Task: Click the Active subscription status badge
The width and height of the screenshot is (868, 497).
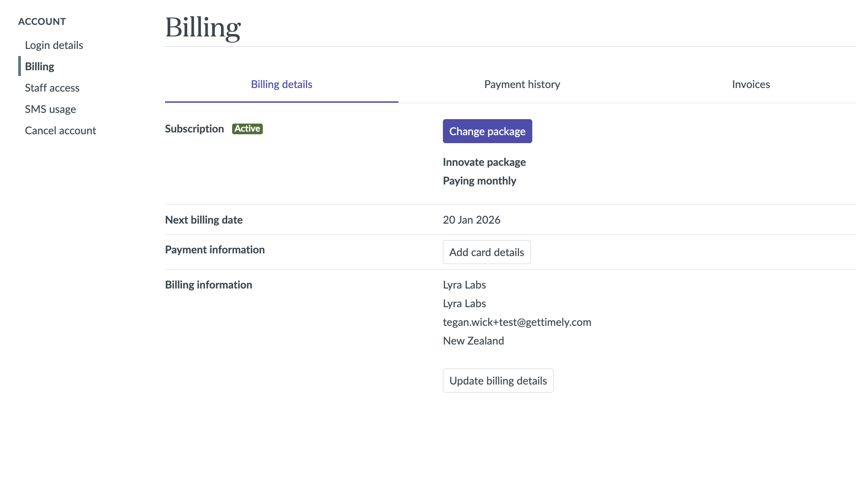Action: (x=247, y=129)
